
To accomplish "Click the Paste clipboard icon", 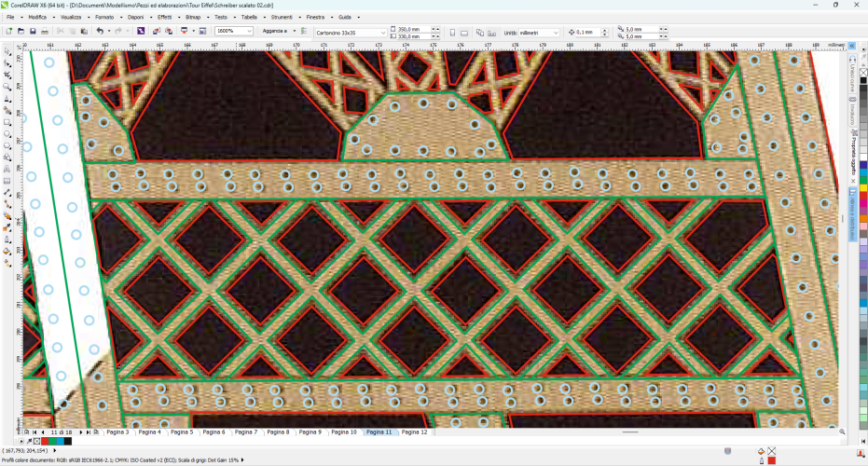I will [84, 31].
